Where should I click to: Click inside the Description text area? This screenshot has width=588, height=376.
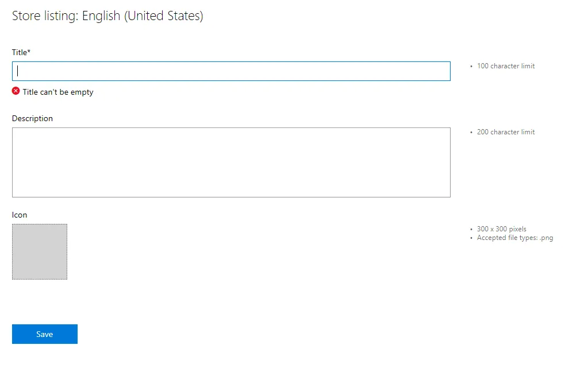[x=231, y=162]
